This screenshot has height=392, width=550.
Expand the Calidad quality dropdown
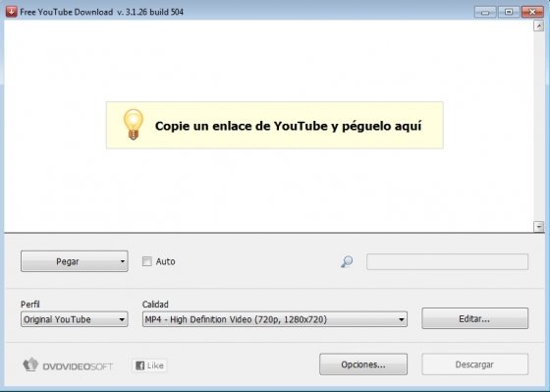pos(275,319)
